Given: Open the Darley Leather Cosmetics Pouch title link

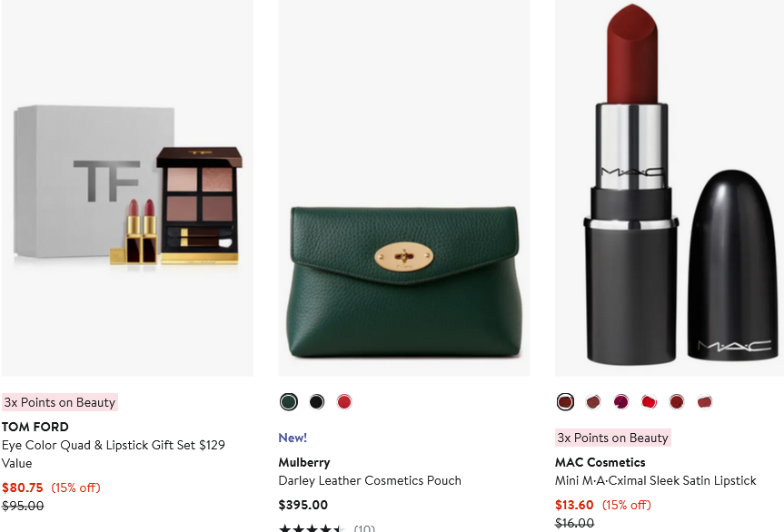Looking at the screenshot, I should point(368,480).
